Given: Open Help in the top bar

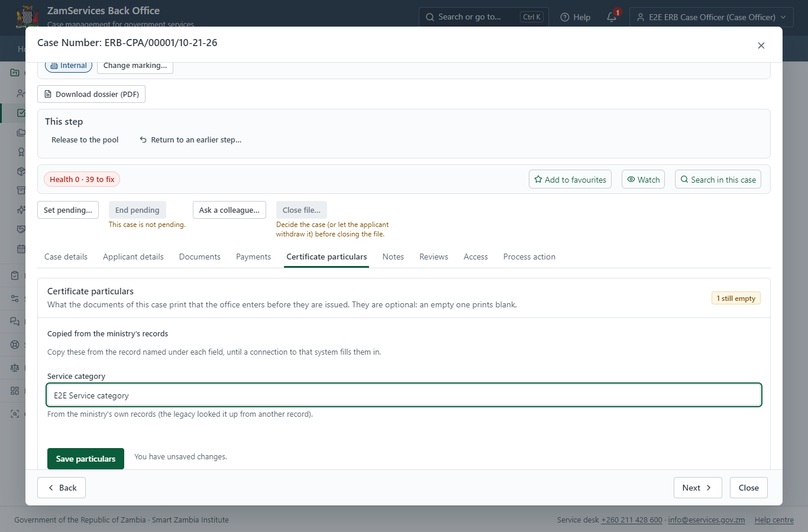Looking at the screenshot, I should pyautogui.click(x=576, y=17).
